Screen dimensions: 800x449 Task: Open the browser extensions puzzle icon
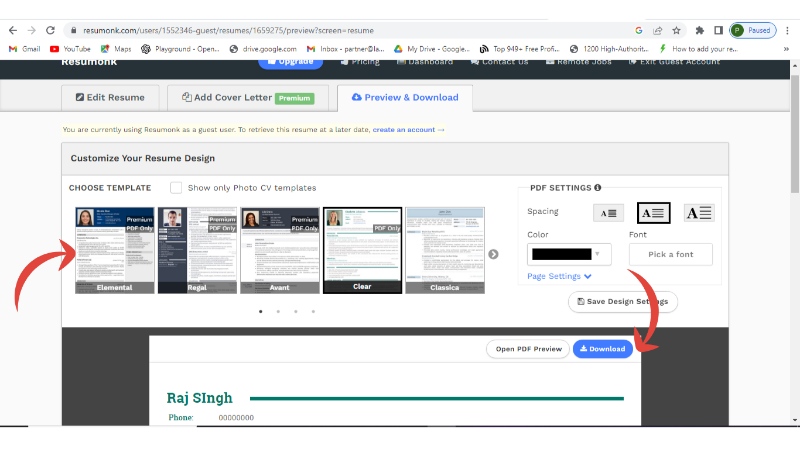pos(699,31)
